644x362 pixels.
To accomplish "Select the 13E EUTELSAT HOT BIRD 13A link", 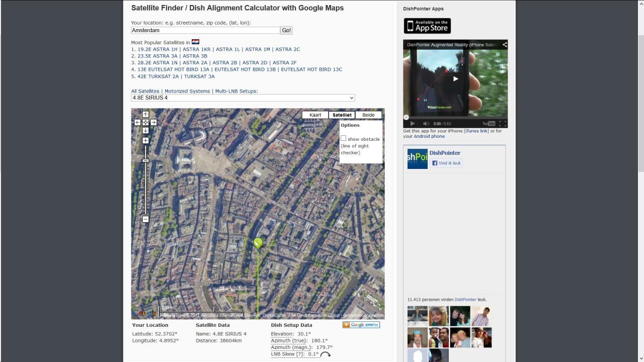I will pyautogui.click(x=173, y=69).
